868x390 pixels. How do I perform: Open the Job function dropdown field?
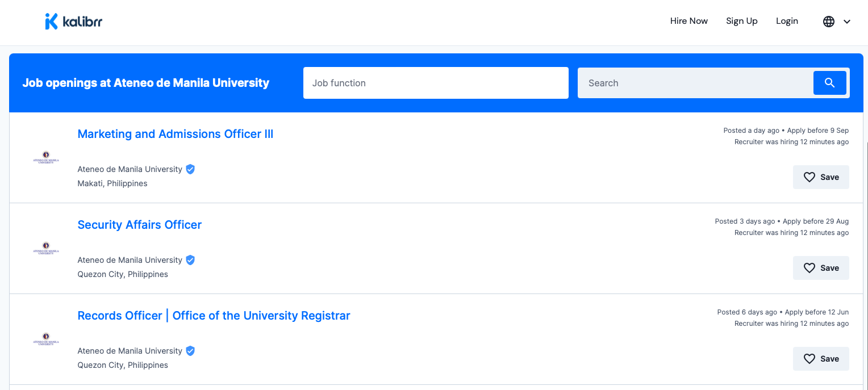point(436,83)
